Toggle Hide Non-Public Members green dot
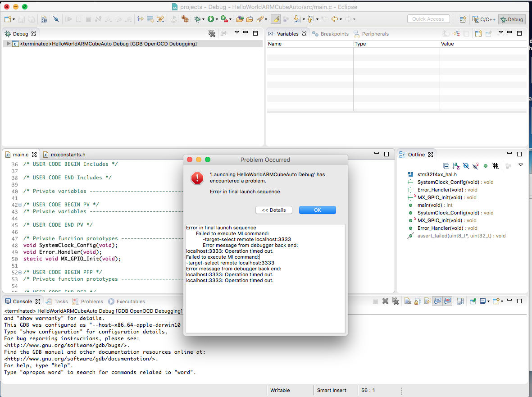 [486, 166]
